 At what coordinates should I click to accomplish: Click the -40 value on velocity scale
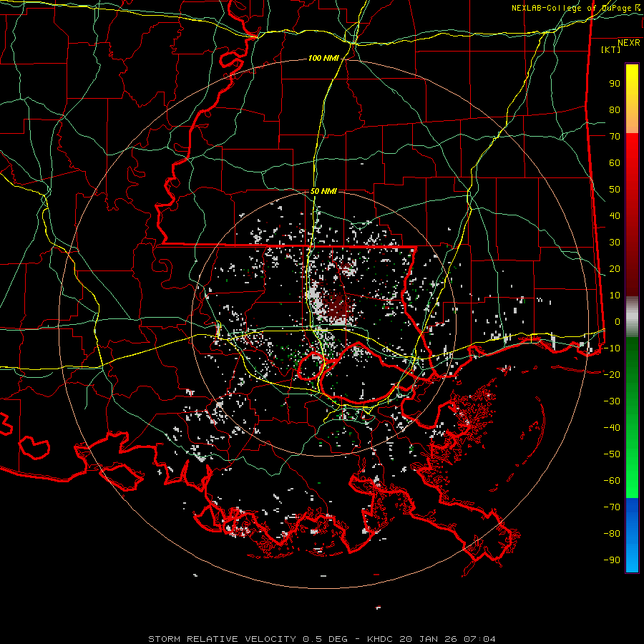[612, 428]
